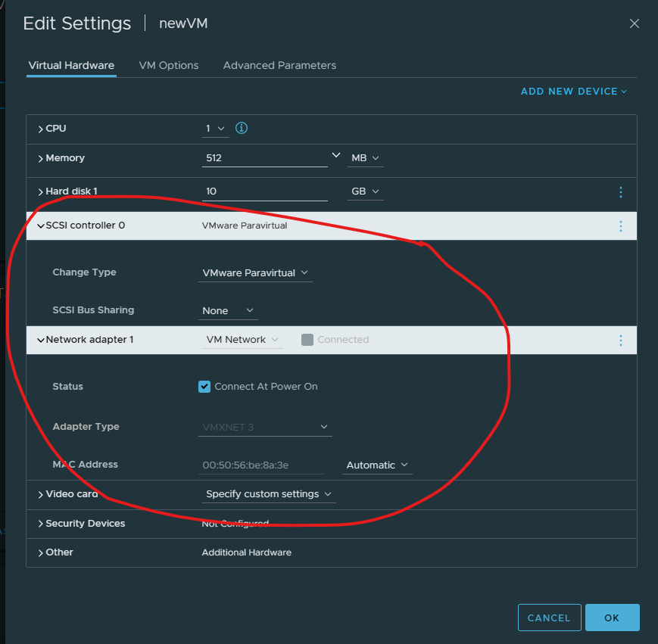Click the MAC address field
This screenshot has width=658, height=644.
261,465
